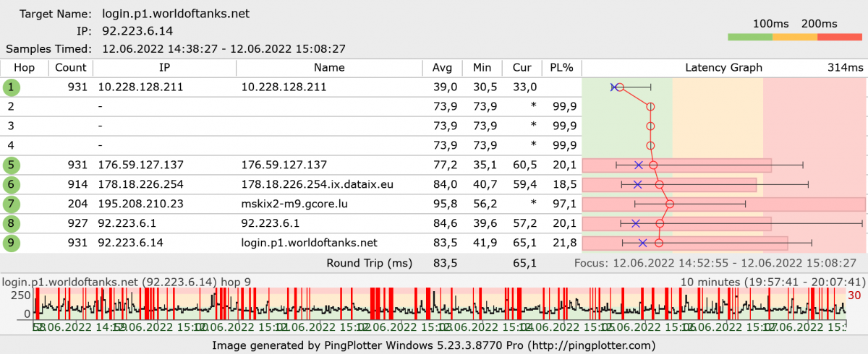Click the green hop 1 circle icon

12,87
